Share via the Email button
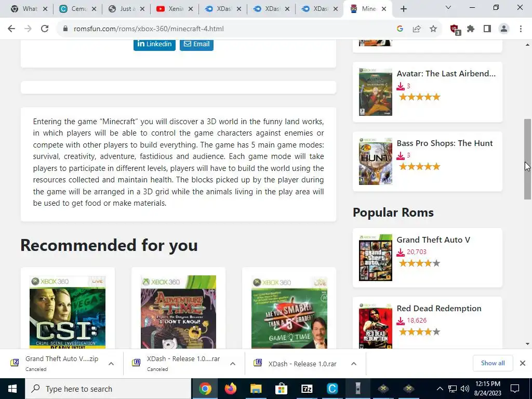Viewport: 532px width, 399px height. (196, 44)
